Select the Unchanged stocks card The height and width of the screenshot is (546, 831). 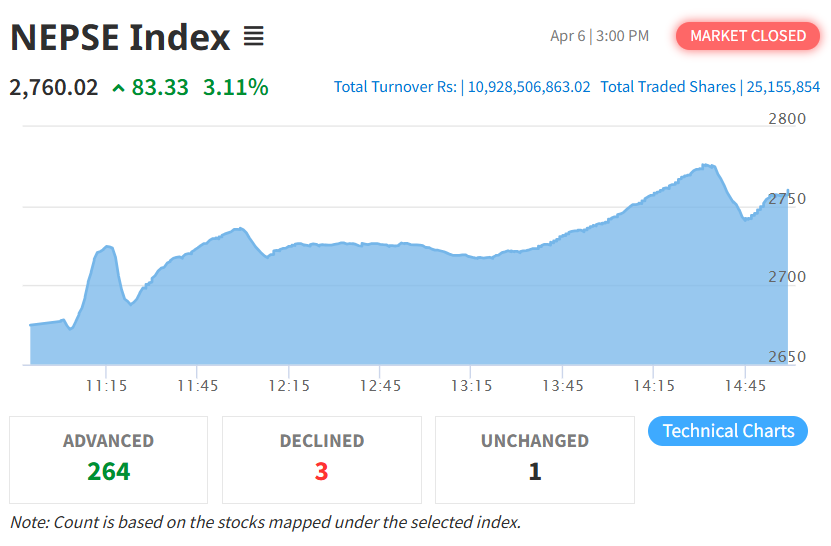pos(535,460)
